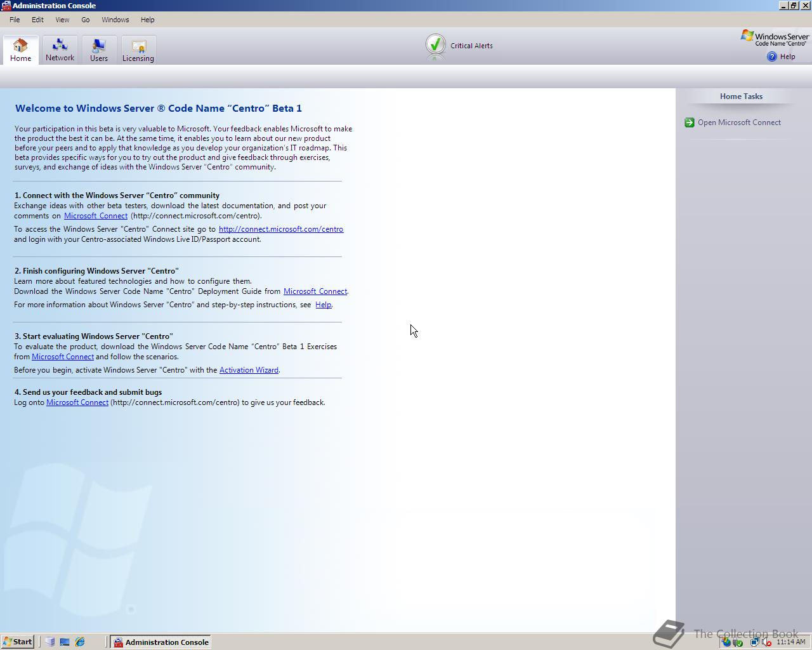Open the File menu
Screen dimensions: 812x650
15,20
